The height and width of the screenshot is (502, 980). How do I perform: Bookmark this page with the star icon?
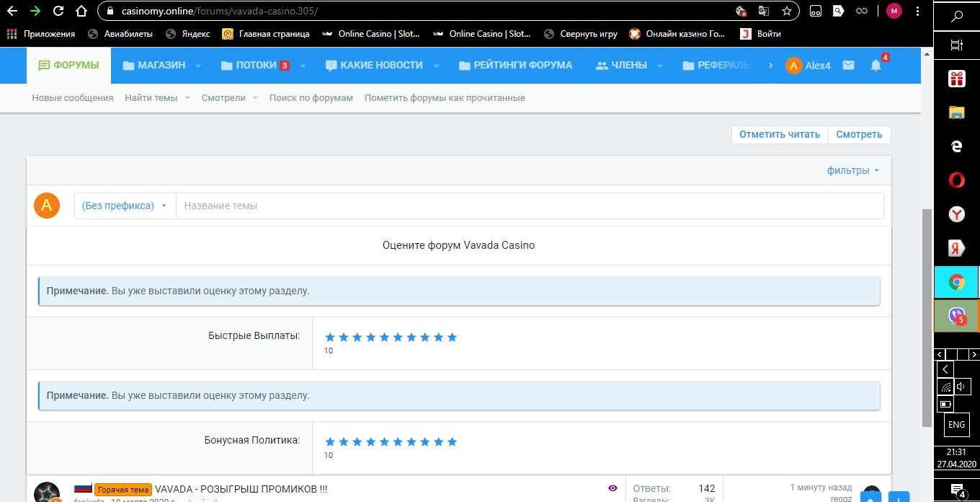pyautogui.click(x=786, y=11)
